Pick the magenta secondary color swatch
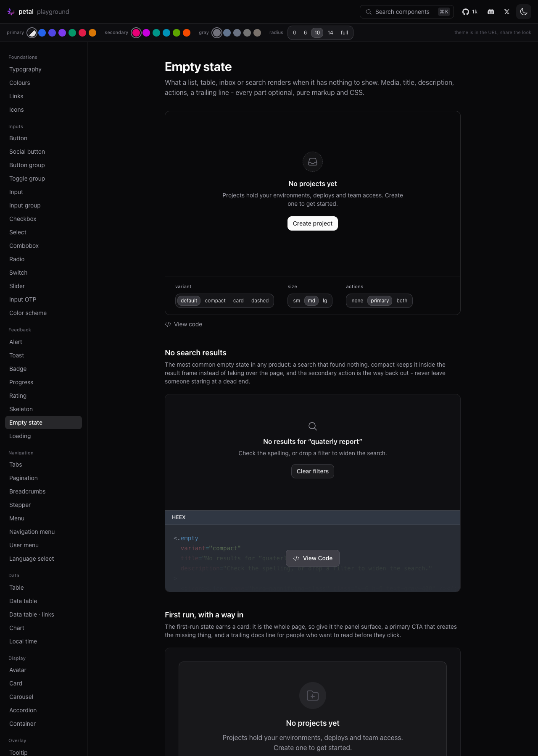Screen dimensions: 538x756 click(x=146, y=33)
